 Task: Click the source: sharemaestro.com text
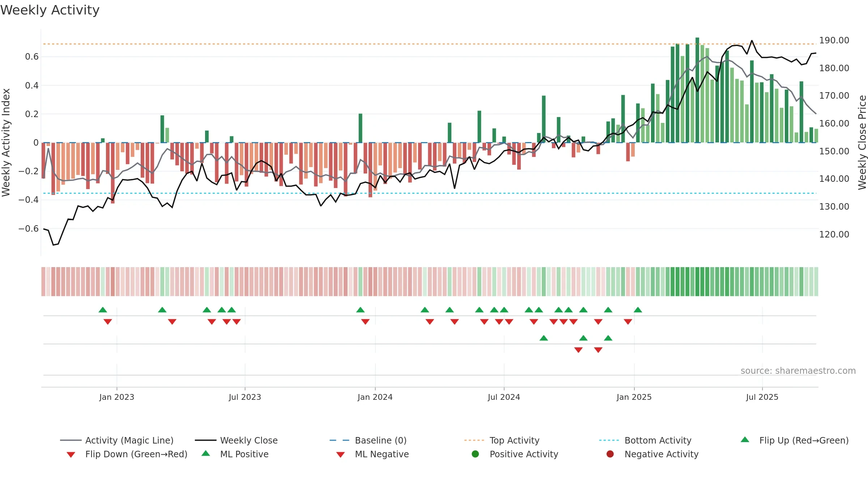[x=798, y=371]
